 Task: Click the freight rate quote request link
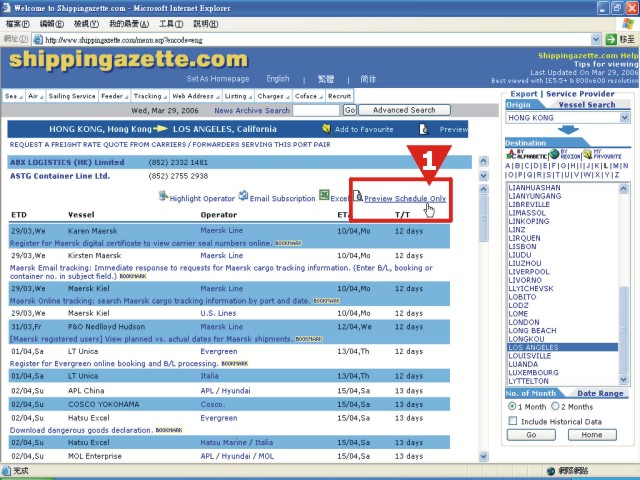click(x=170, y=144)
